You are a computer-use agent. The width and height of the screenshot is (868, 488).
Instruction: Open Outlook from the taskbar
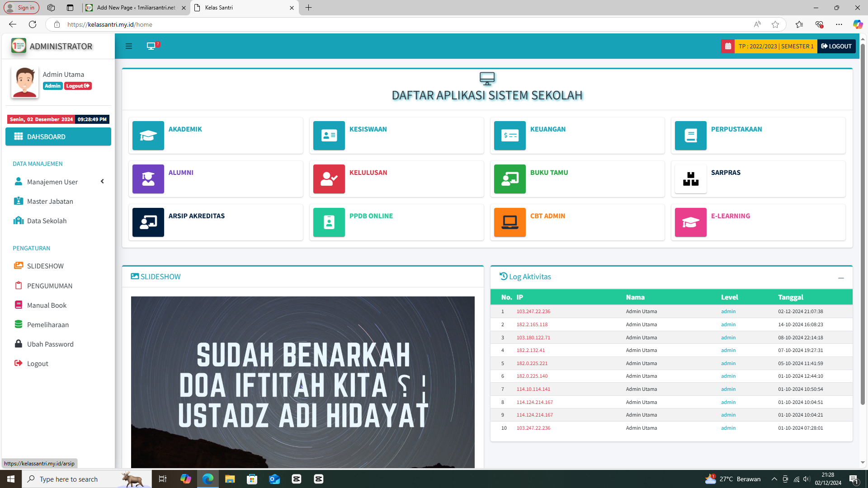274,479
